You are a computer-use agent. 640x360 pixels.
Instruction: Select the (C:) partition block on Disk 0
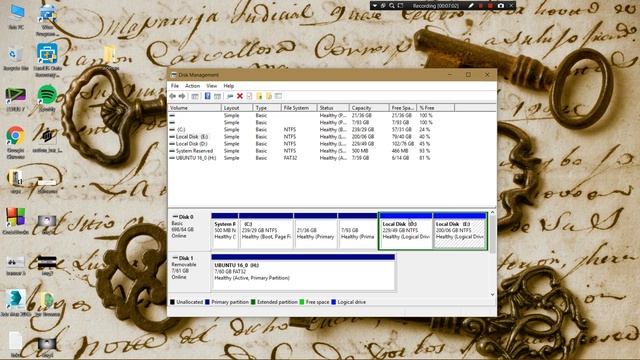[x=266, y=231]
